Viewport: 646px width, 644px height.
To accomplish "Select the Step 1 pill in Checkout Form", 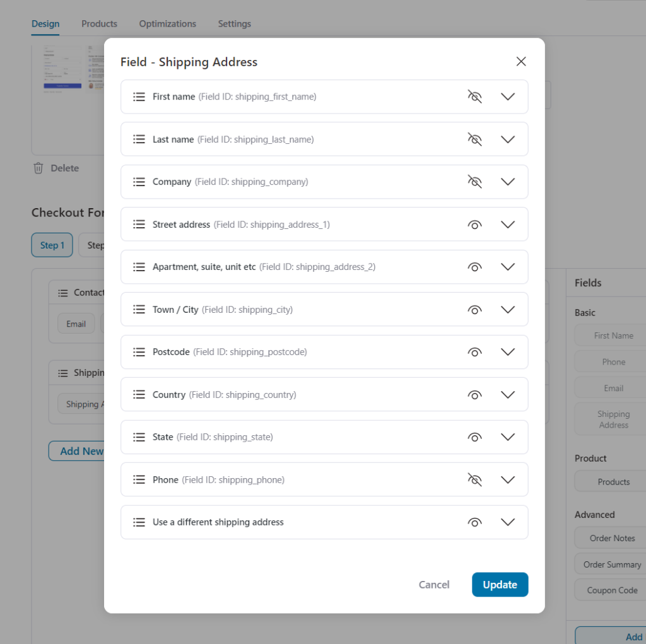I will point(52,245).
